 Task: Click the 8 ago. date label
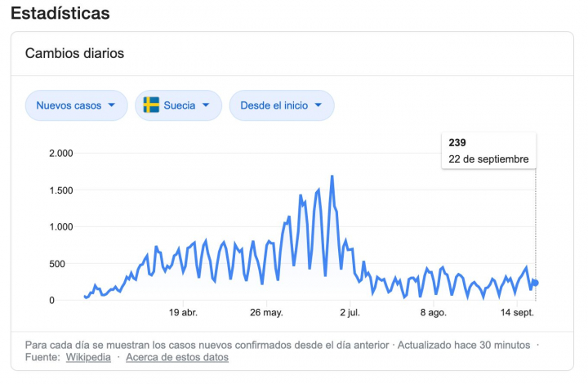click(433, 313)
